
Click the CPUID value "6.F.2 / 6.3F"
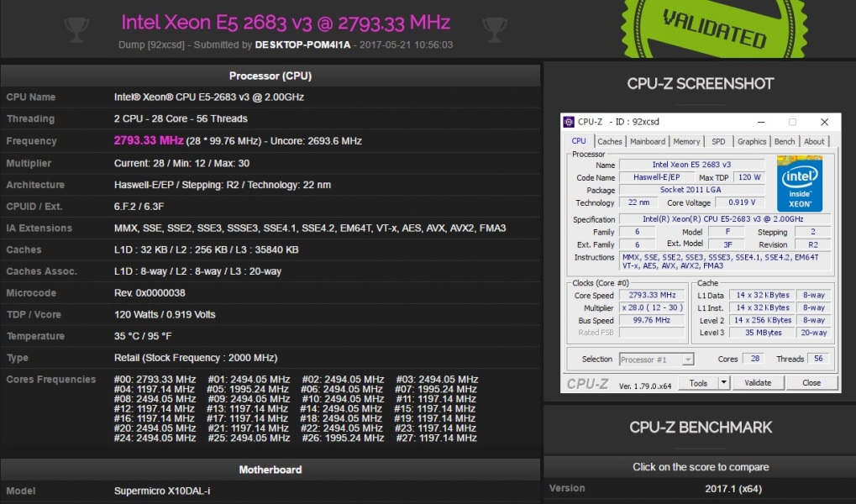pyautogui.click(x=139, y=207)
